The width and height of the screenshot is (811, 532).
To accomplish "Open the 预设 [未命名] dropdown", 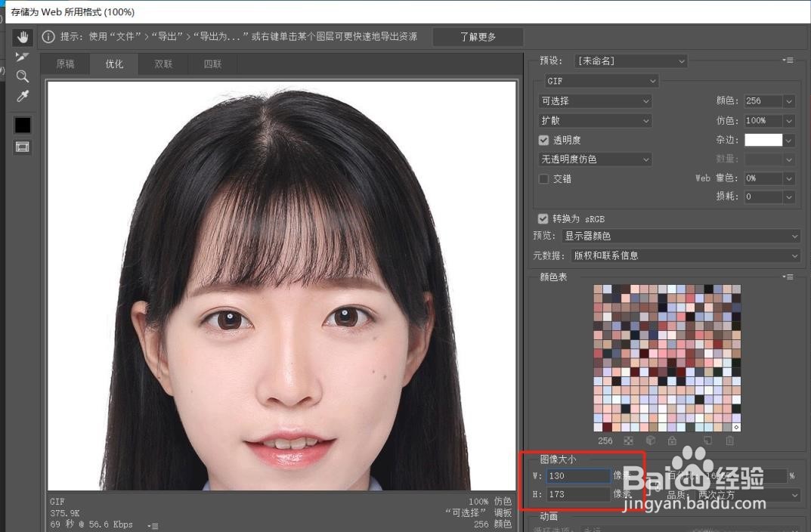I will (x=631, y=60).
